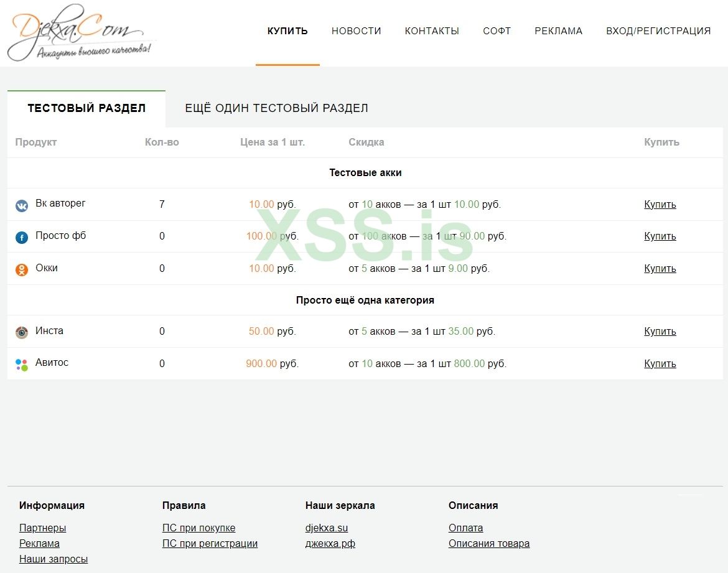
Task: Open the Реклама footer link
Action: pyautogui.click(x=39, y=543)
